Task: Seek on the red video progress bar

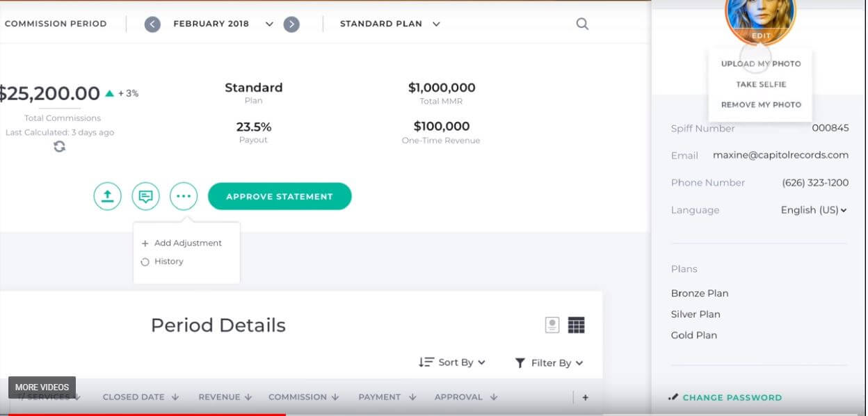Action: tap(143, 414)
